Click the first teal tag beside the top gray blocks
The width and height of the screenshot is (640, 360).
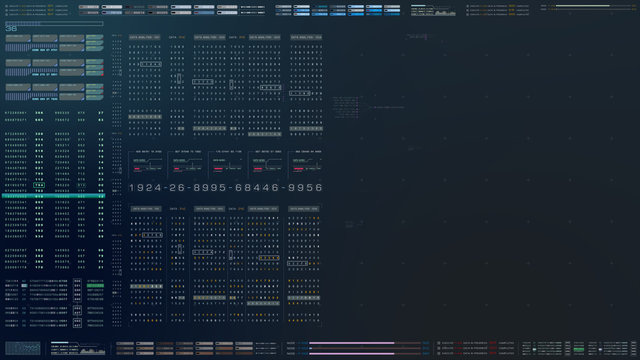click(x=94, y=37)
